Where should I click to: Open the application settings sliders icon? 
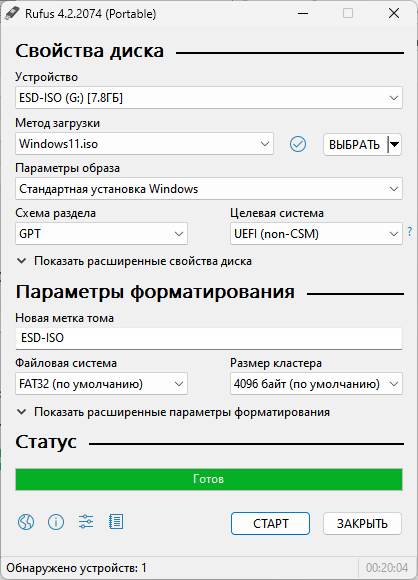(x=86, y=522)
